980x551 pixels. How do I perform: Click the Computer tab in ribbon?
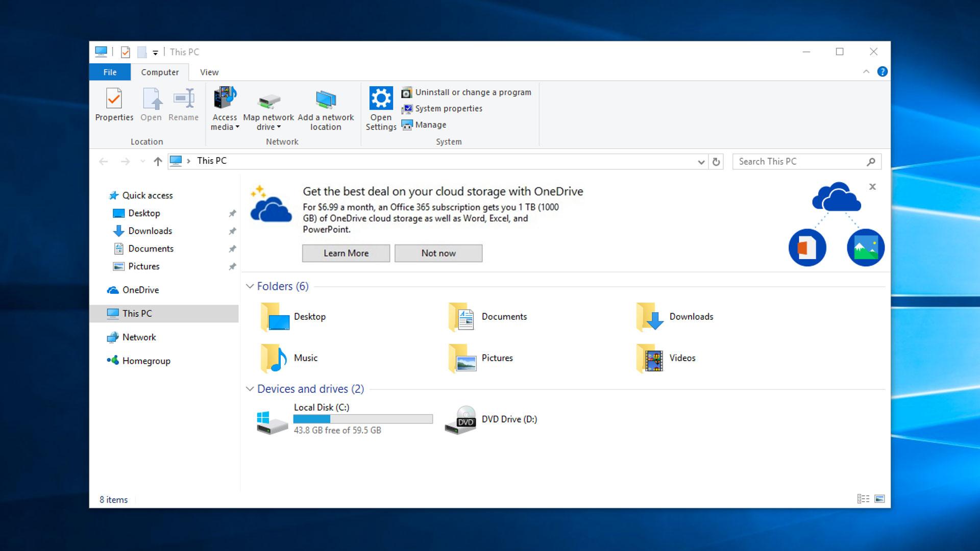pyautogui.click(x=160, y=72)
